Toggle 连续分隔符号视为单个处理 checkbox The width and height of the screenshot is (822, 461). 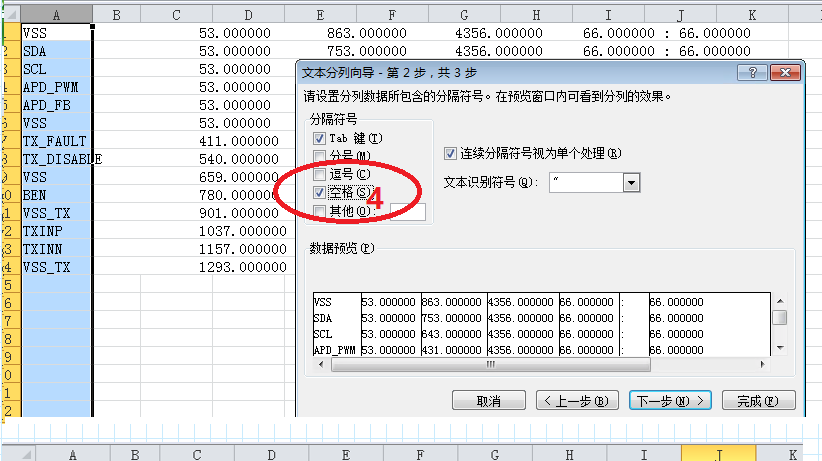coord(450,154)
